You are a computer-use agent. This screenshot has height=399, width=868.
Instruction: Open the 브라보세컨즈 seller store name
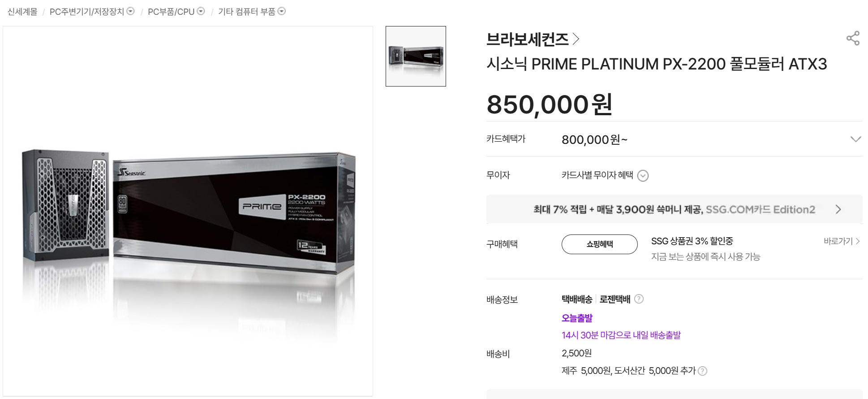tap(527, 39)
